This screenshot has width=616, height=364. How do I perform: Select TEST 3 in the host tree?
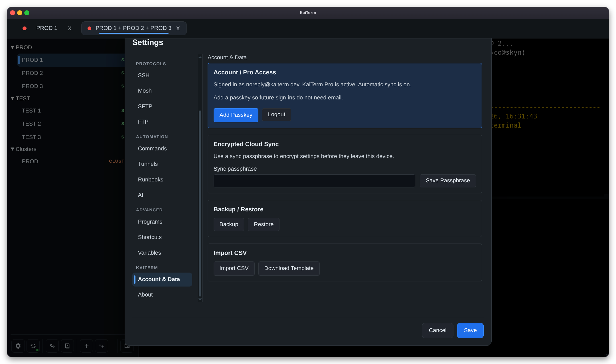71,137
